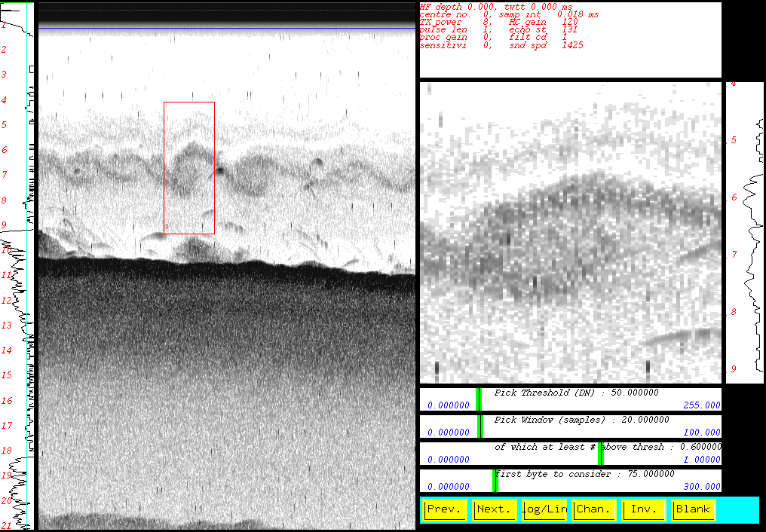Click depth mark 6 on the right zoom scale

click(734, 197)
